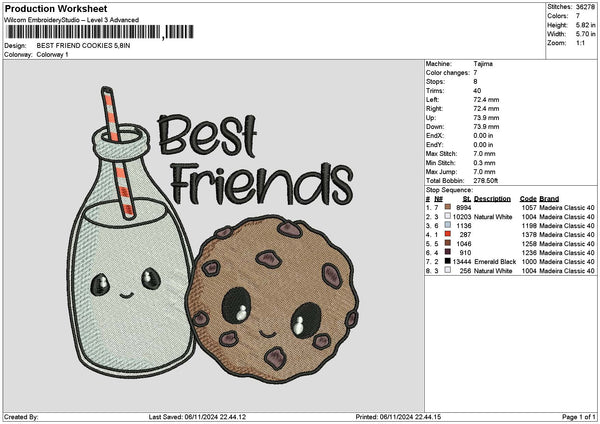Click the Width value '5.70 in'

click(x=585, y=34)
